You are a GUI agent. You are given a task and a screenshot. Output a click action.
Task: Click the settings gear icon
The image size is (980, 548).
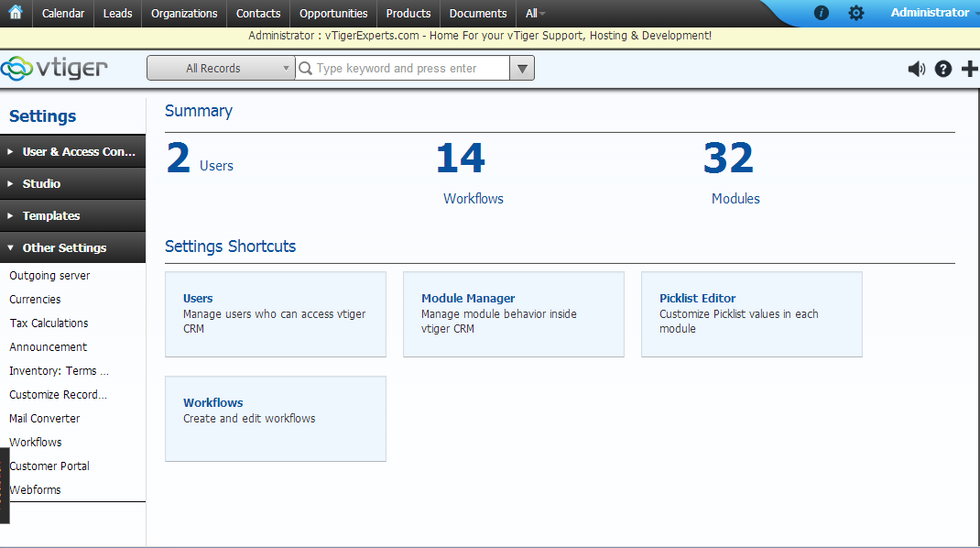(x=856, y=13)
